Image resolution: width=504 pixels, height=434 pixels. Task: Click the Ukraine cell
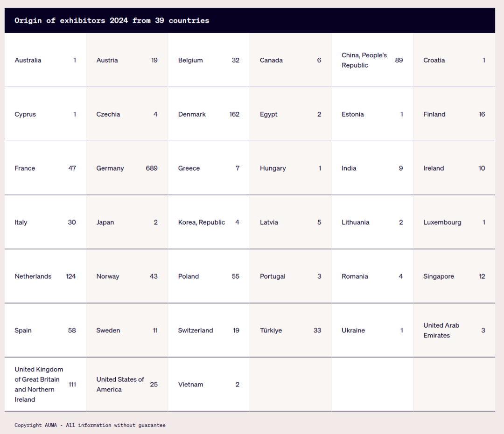coord(372,331)
